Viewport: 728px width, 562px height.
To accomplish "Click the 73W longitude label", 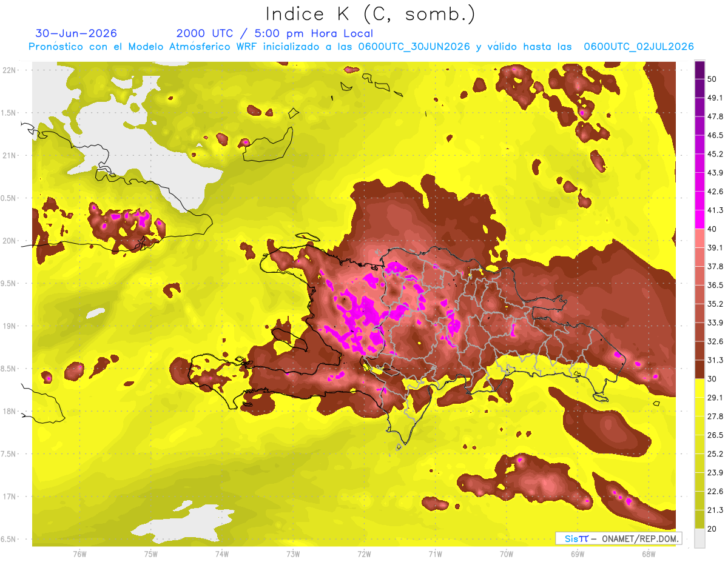I will [x=292, y=554].
